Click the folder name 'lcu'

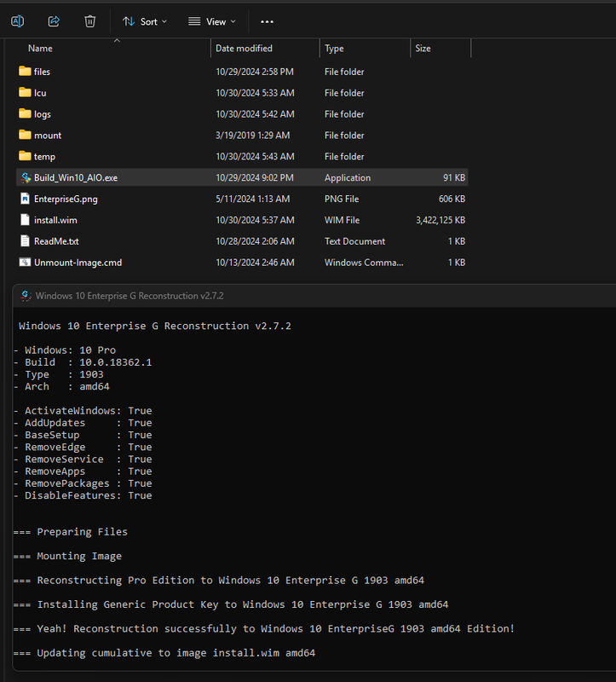click(x=40, y=93)
